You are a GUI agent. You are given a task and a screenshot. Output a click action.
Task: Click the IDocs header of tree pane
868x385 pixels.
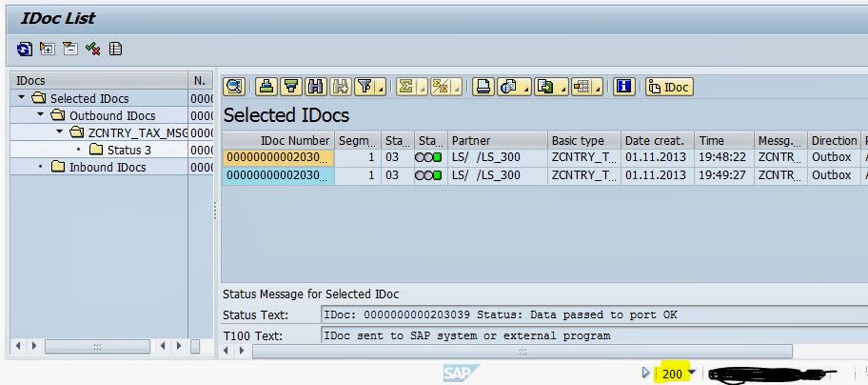coord(99,81)
